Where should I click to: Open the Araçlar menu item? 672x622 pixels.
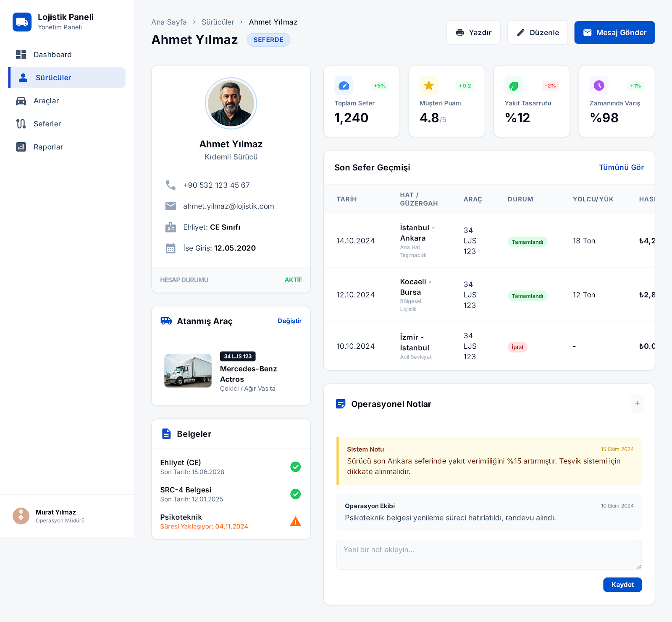tap(46, 101)
